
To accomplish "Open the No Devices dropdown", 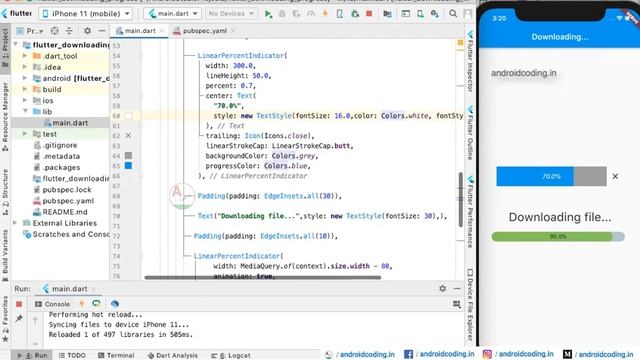I will (x=231, y=13).
